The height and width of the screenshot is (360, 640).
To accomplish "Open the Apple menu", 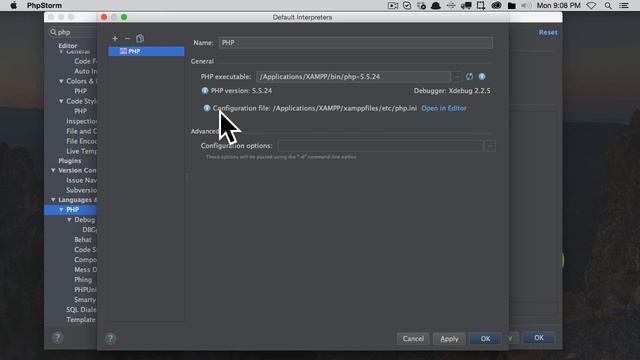I will pos(13,5).
